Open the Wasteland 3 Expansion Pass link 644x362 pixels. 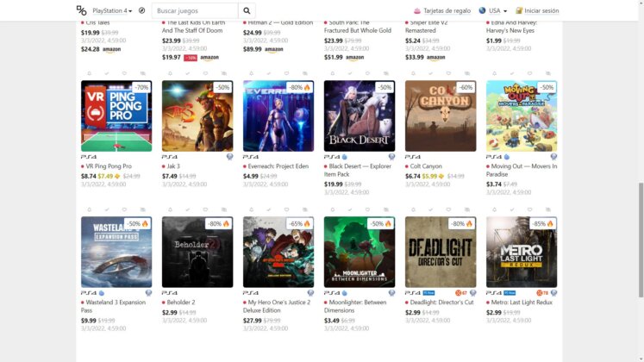click(113, 306)
